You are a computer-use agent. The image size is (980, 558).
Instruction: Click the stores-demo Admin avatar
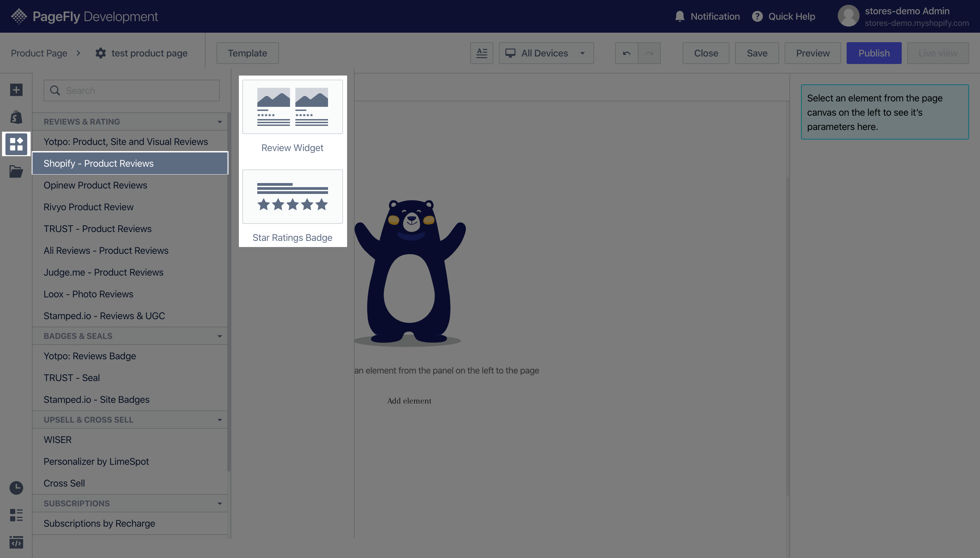tap(848, 16)
